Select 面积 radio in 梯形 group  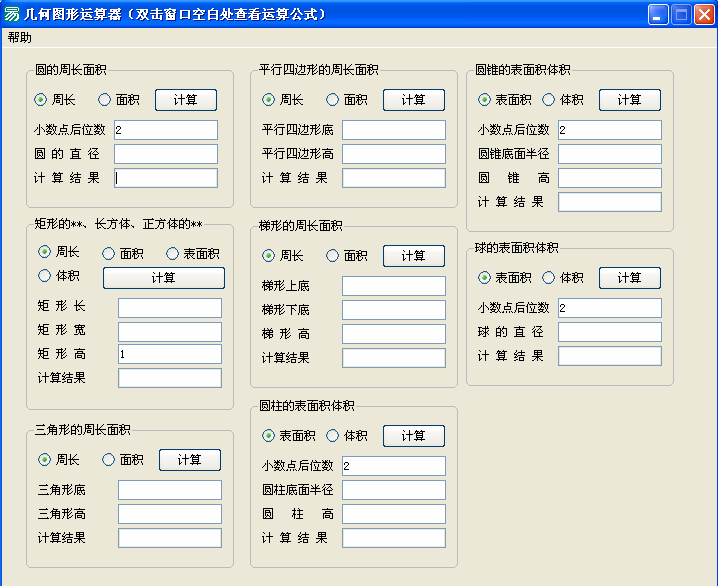tap(332, 255)
